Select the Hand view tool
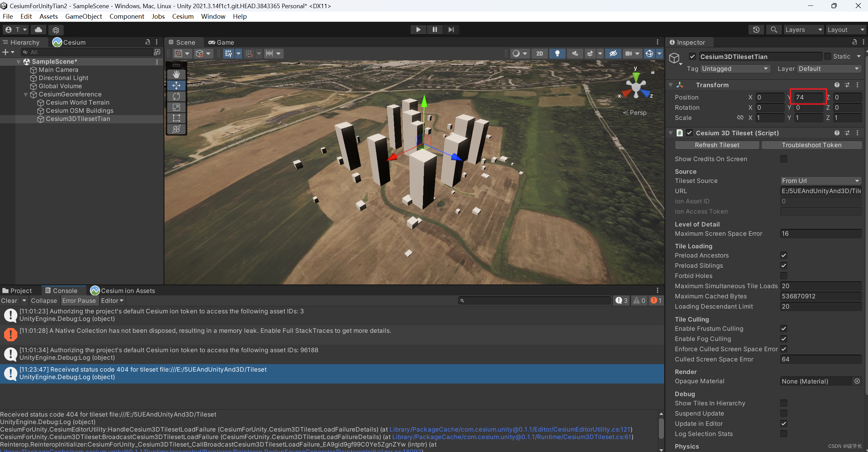The width and height of the screenshot is (868, 452). (x=176, y=74)
